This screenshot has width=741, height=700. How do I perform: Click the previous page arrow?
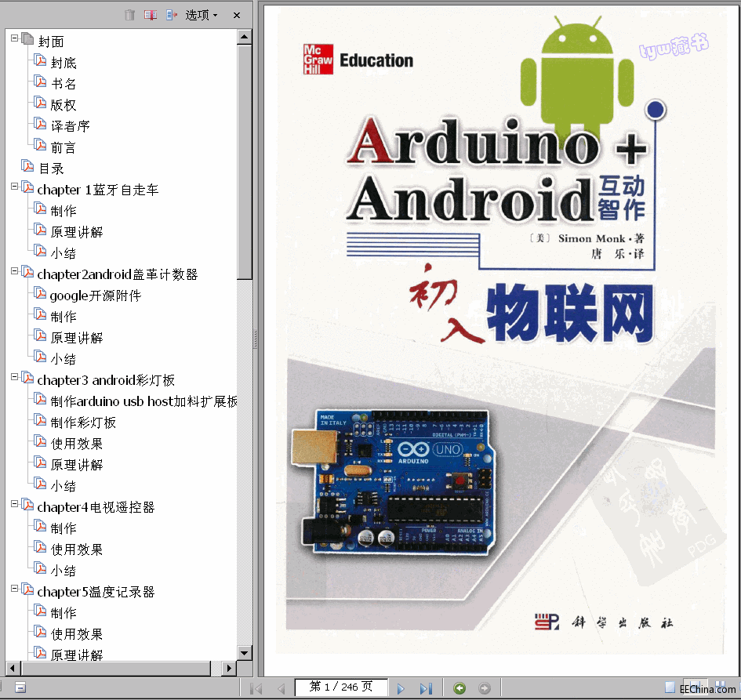coord(282,689)
